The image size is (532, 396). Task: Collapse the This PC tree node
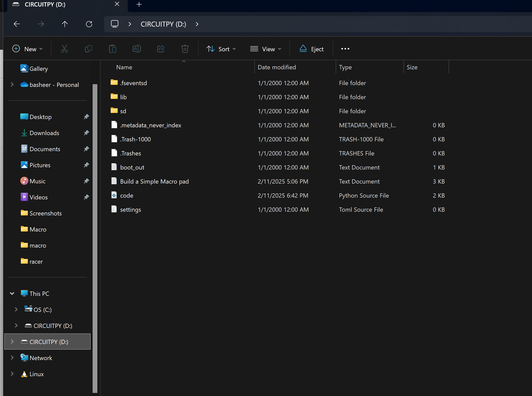coord(12,293)
